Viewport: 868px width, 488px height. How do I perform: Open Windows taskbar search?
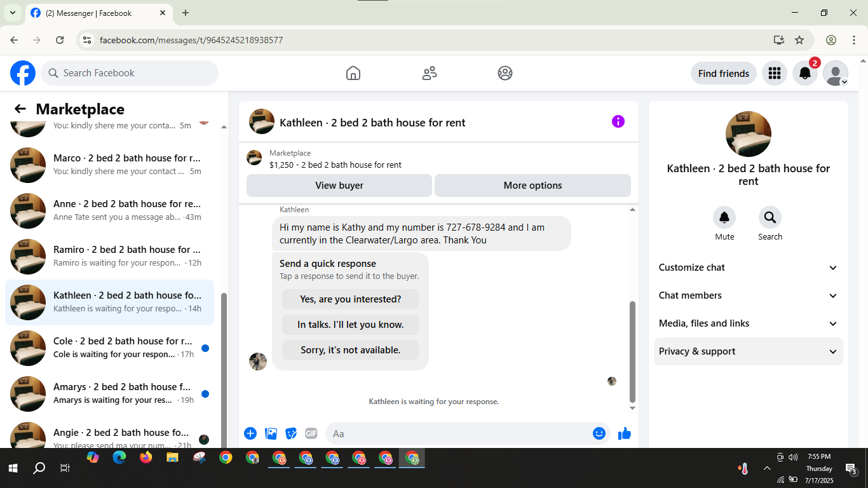39,468
